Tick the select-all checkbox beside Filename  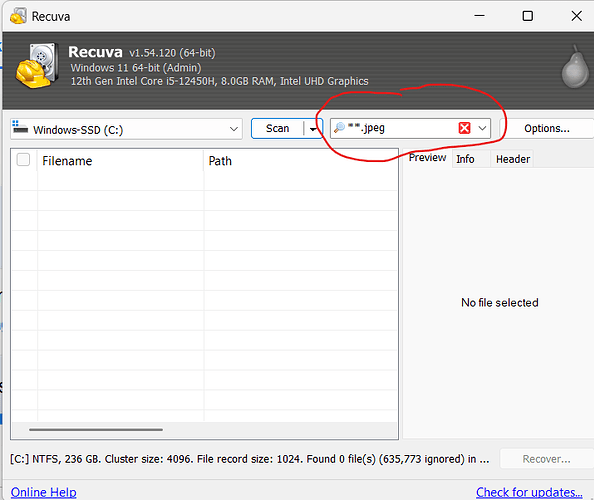[23, 159]
